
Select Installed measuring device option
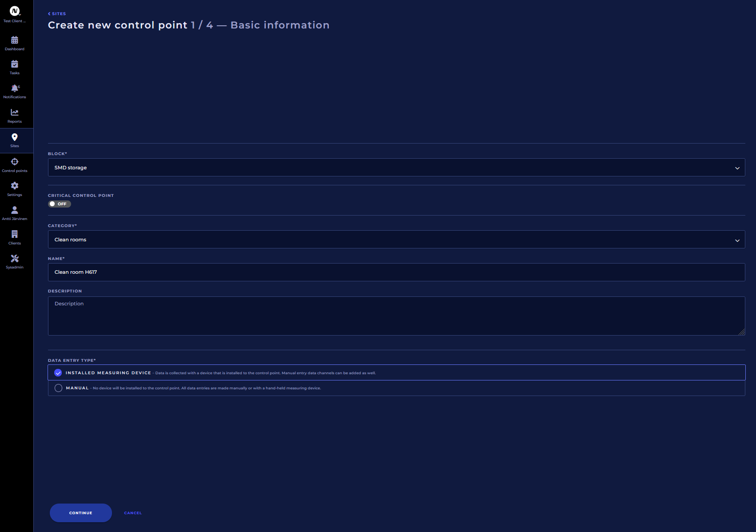pos(58,373)
